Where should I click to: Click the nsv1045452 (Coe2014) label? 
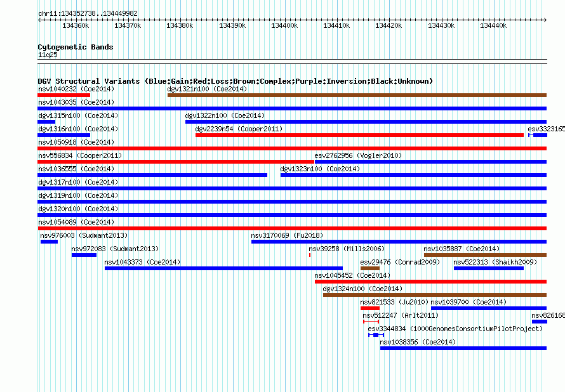[x=352, y=275]
